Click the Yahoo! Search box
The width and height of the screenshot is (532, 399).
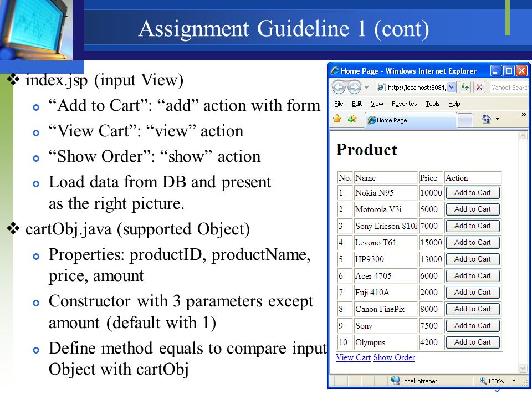coord(509,87)
